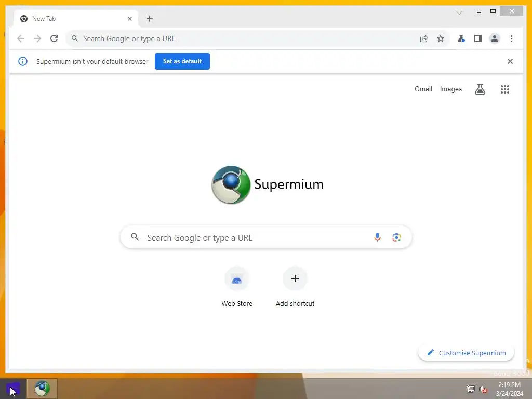Start voice search with the microphone icon
The width and height of the screenshot is (532, 399).
point(377,237)
